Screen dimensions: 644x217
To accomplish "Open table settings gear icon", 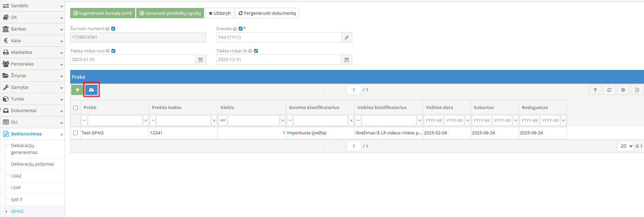I will 623,90.
